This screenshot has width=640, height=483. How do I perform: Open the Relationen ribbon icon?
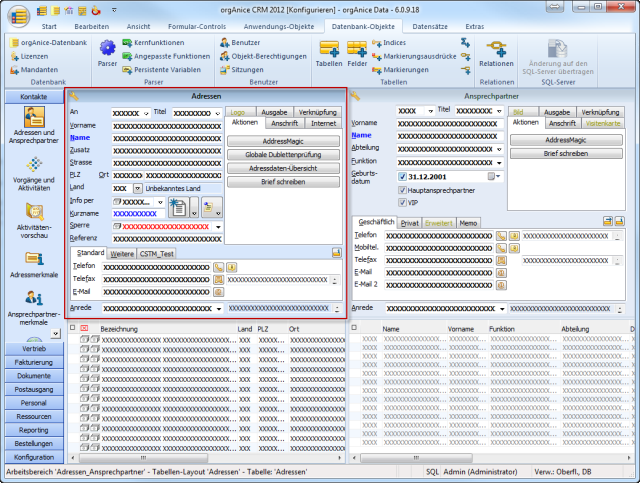(496, 49)
